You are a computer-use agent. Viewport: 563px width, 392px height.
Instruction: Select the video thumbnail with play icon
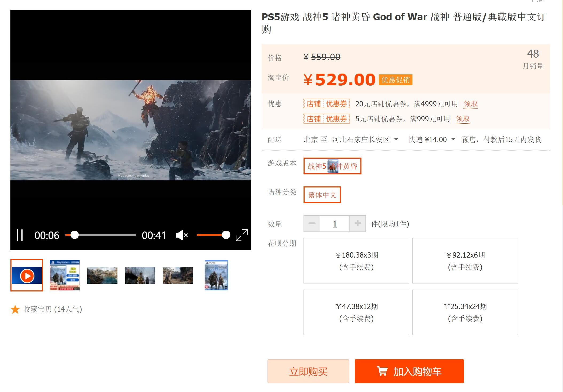click(27, 275)
